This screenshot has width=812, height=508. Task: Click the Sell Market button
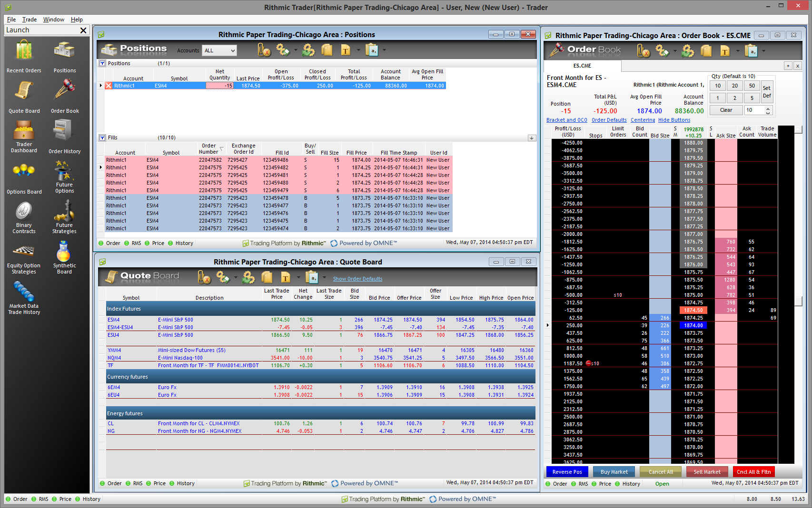pyautogui.click(x=707, y=472)
